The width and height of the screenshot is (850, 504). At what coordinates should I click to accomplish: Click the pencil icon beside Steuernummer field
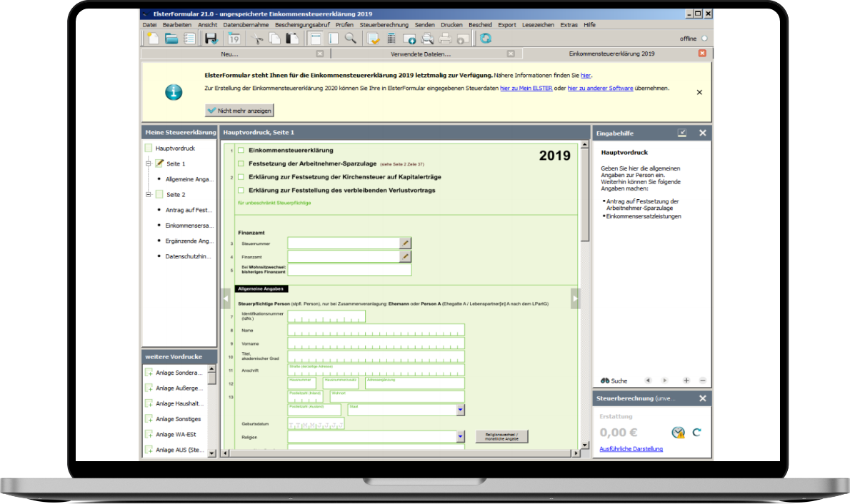tap(405, 243)
